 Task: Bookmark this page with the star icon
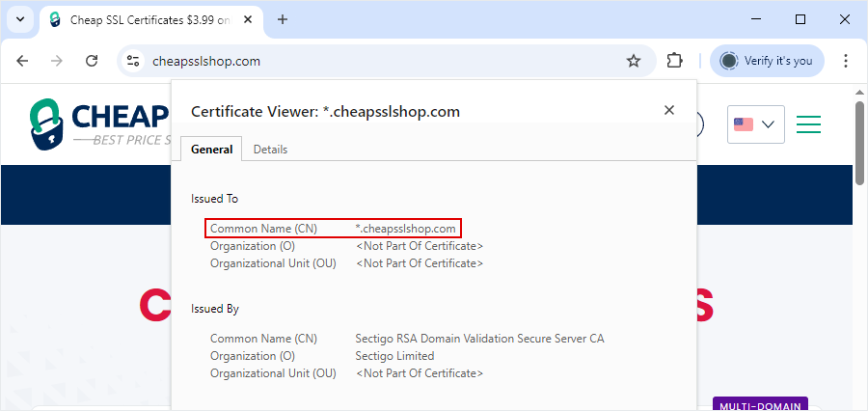pyautogui.click(x=634, y=61)
